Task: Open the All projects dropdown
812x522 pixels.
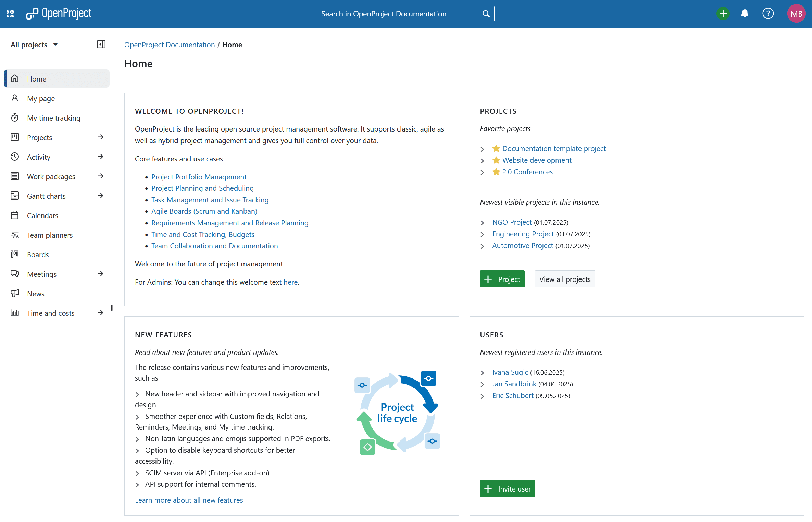Action: point(34,45)
